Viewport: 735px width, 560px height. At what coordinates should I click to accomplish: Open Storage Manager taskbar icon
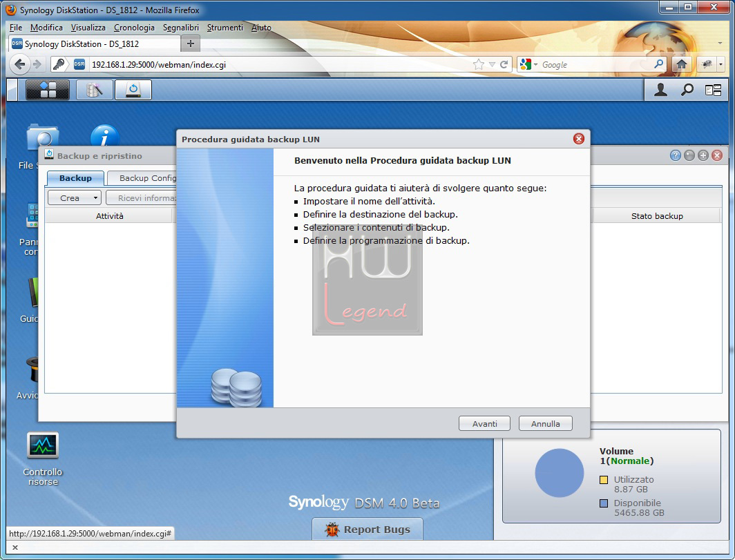pyautogui.click(x=94, y=90)
